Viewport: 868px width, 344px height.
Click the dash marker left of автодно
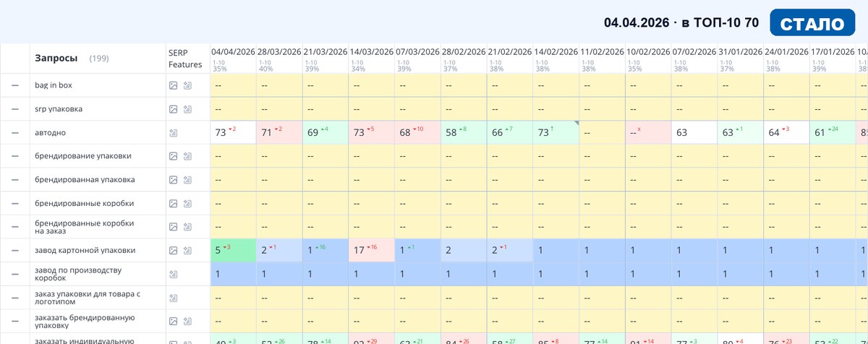(14, 133)
